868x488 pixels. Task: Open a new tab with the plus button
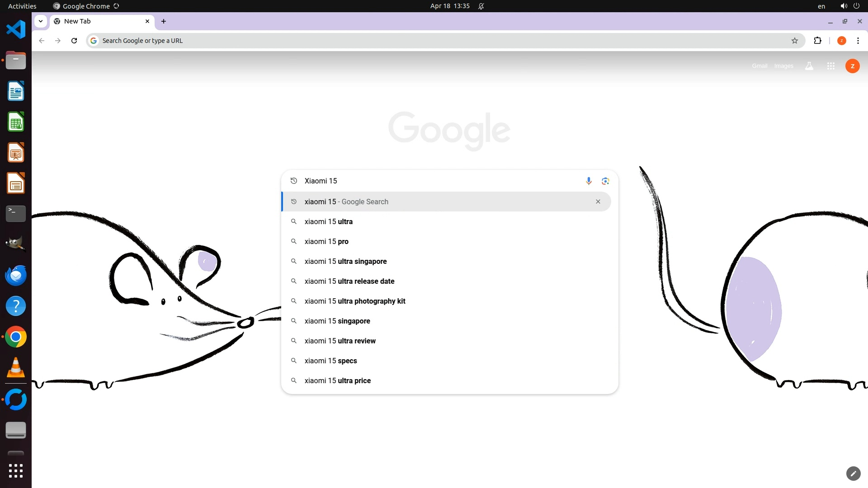[164, 21]
